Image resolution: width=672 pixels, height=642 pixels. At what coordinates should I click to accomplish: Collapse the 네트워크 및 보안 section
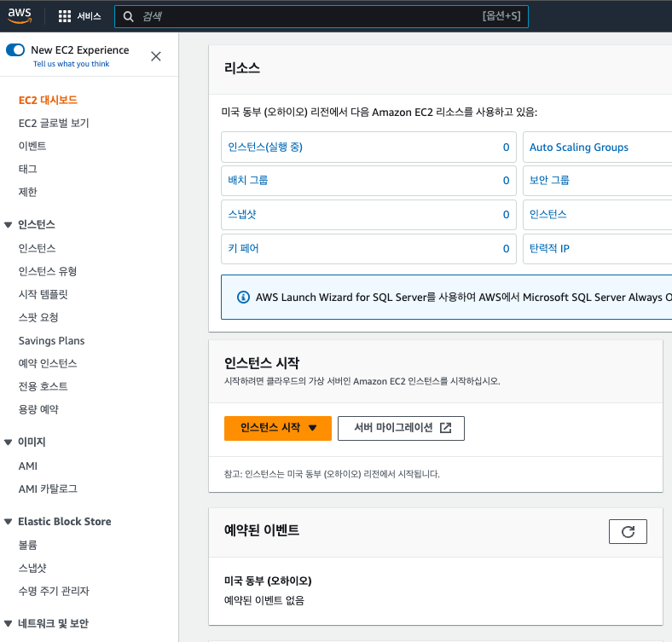[x=8, y=623]
